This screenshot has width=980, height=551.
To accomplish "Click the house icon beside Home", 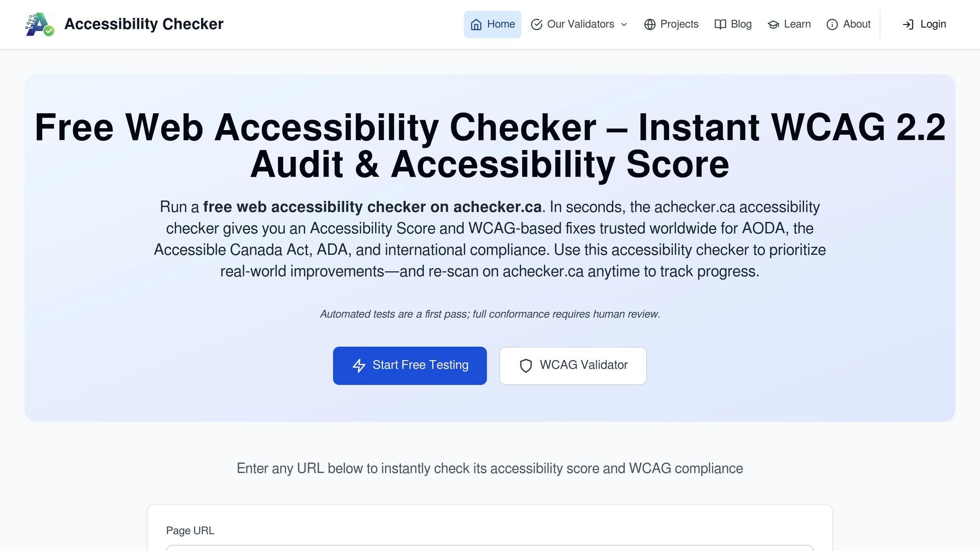I will click(x=476, y=24).
